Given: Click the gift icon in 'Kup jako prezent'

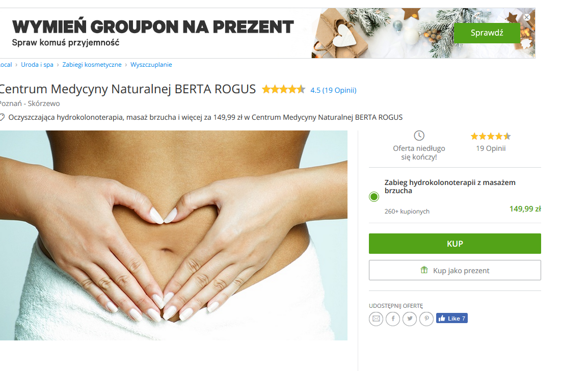Looking at the screenshot, I should point(424,270).
